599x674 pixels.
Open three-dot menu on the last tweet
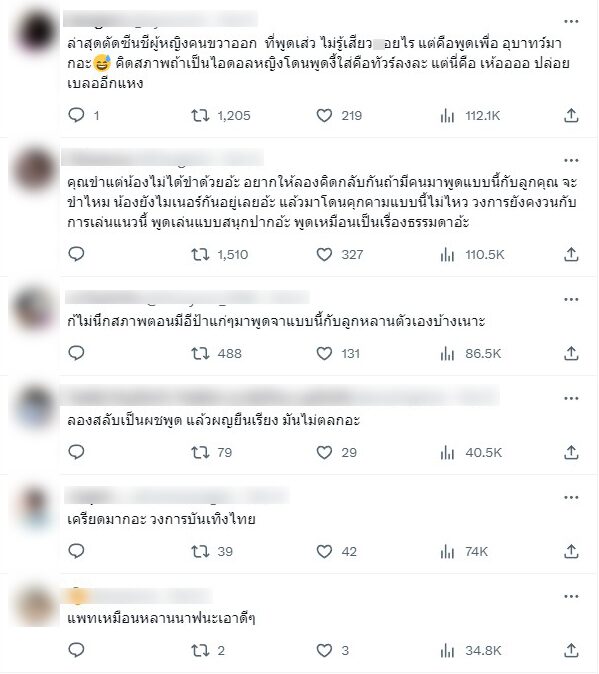tap(571, 596)
